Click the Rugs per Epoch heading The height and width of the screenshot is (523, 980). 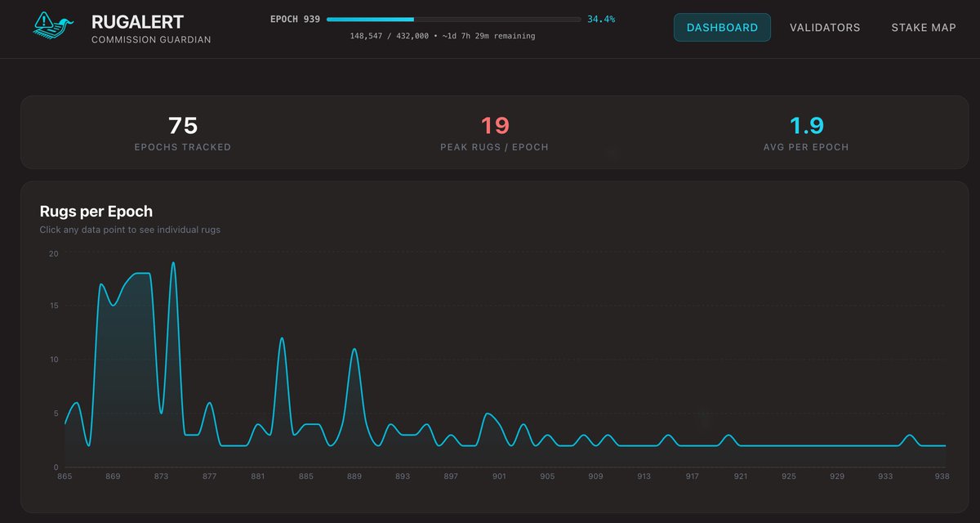pyautogui.click(x=96, y=212)
